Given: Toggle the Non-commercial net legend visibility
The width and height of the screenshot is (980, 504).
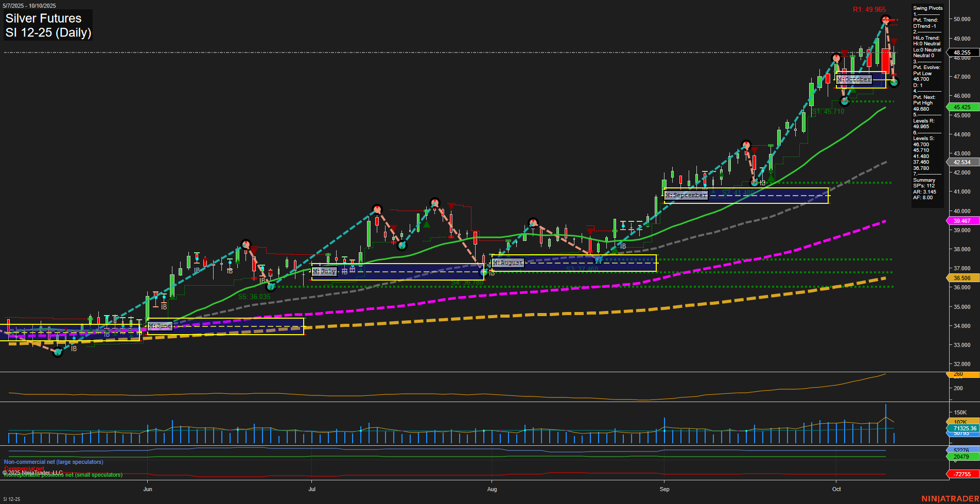Looking at the screenshot, I should (51, 462).
